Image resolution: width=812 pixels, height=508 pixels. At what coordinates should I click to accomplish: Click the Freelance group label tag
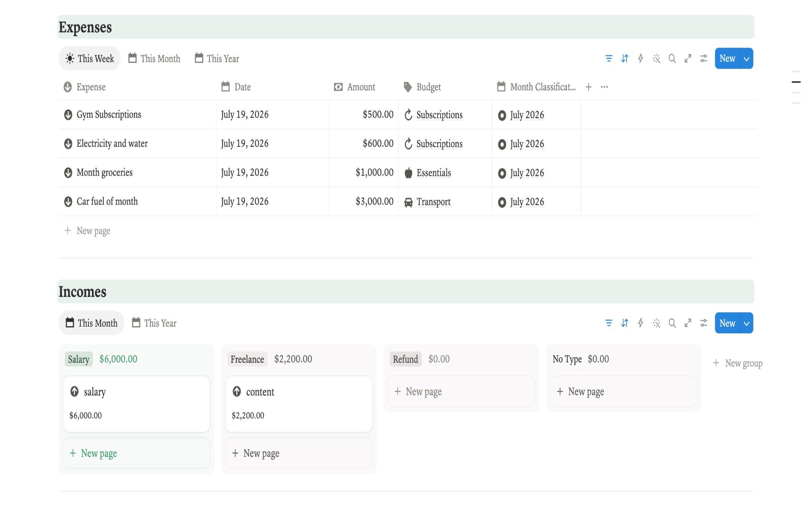(247, 359)
